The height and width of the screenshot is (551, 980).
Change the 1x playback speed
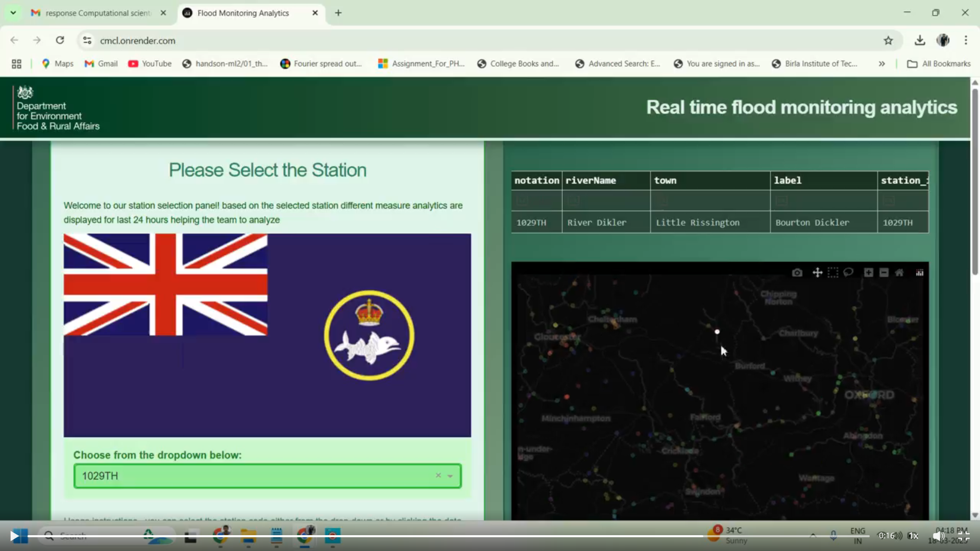[913, 536]
